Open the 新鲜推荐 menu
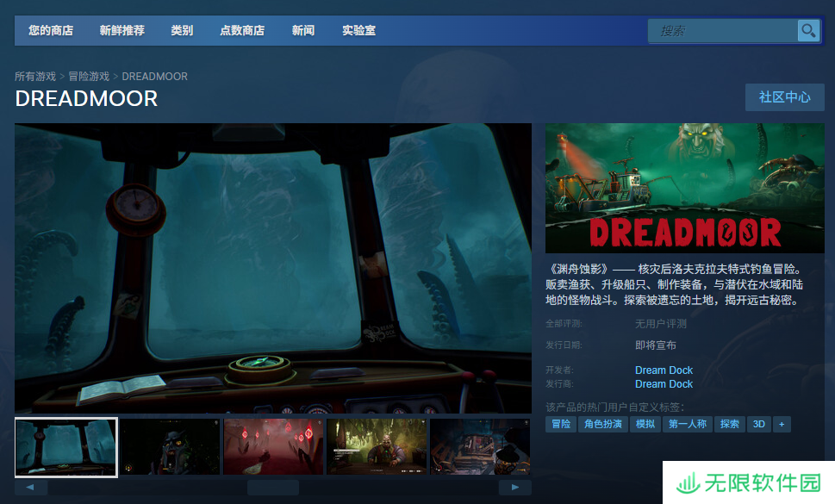835x504 pixels. coord(122,30)
